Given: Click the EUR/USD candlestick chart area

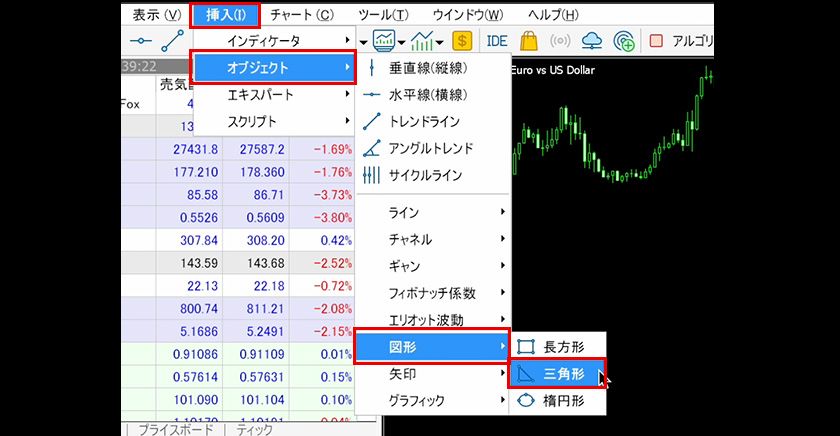Looking at the screenshot, I should 610,200.
